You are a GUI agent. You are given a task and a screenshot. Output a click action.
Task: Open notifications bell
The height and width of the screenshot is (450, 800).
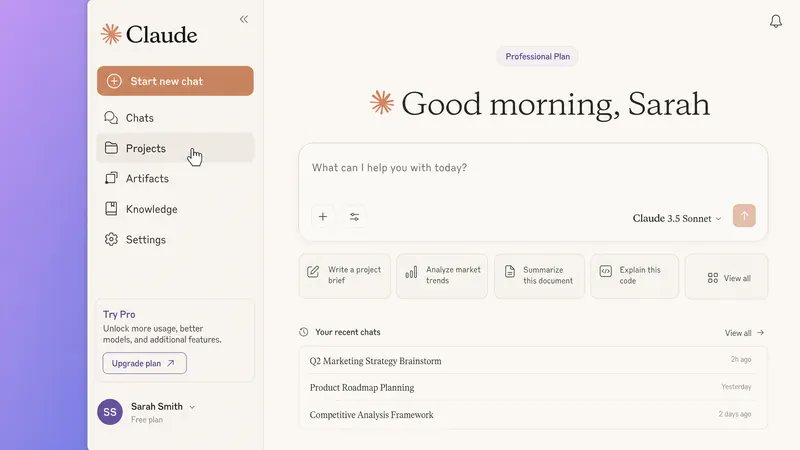pos(776,21)
